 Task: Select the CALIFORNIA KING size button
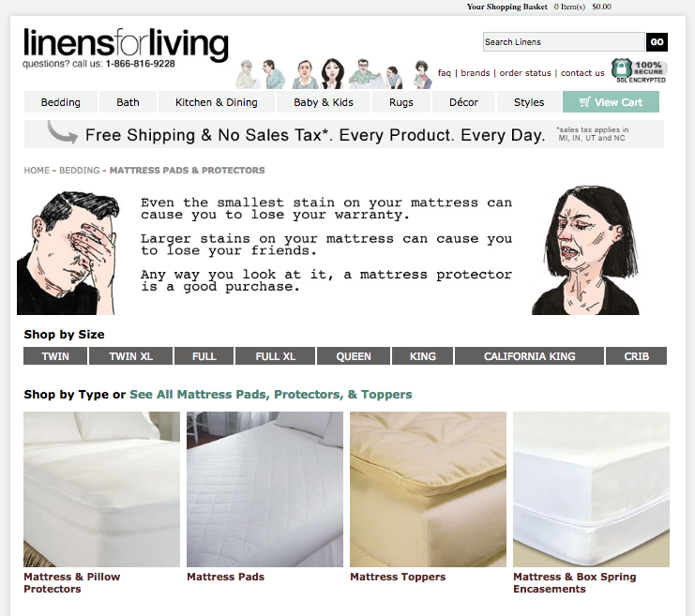tap(529, 356)
